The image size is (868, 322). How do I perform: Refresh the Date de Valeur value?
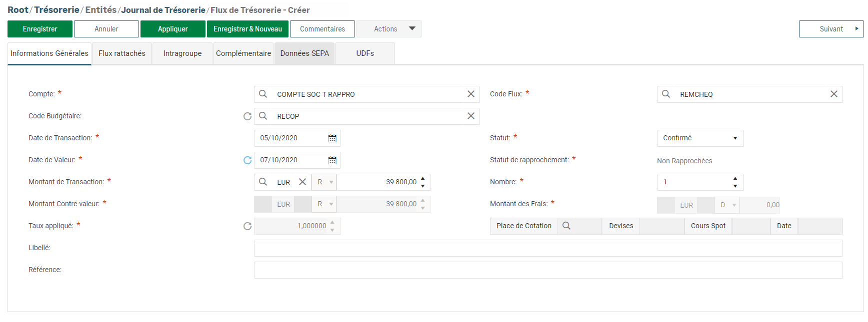tap(247, 160)
